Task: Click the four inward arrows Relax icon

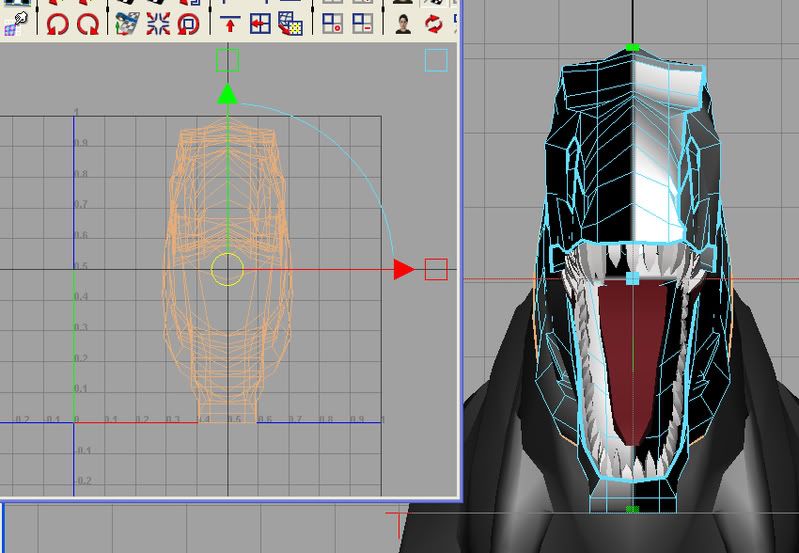Action: [x=155, y=23]
